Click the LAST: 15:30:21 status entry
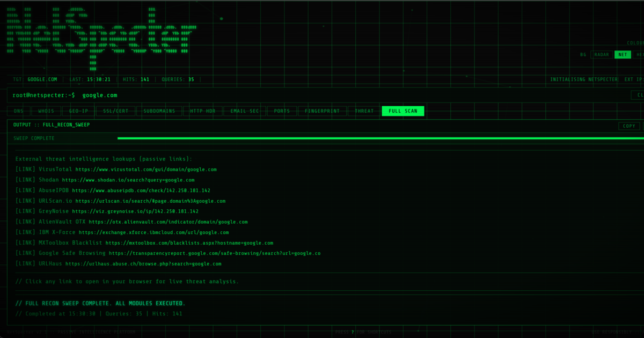The image size is (644, 338). [90, 79]
